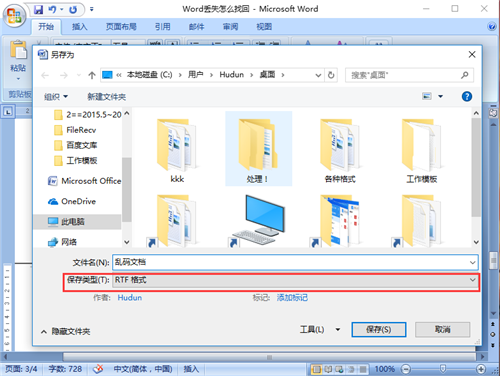Open the kkk folder
Image resolution: width=500 pixels, height=376 pixels.
(x=177, y=150)
